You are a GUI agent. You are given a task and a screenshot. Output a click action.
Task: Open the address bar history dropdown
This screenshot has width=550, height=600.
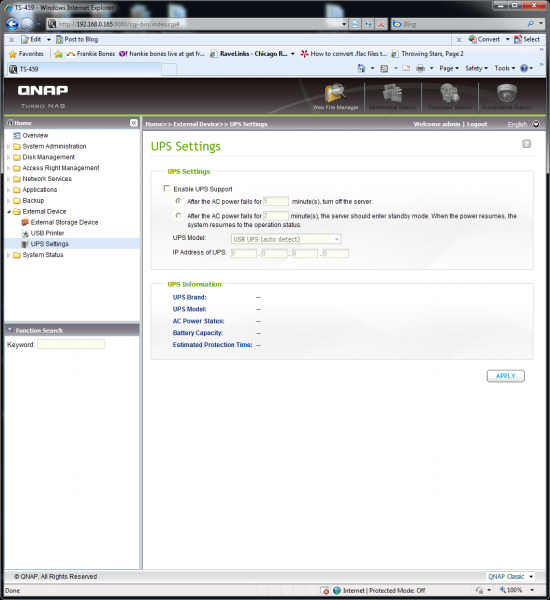[344, 24]
